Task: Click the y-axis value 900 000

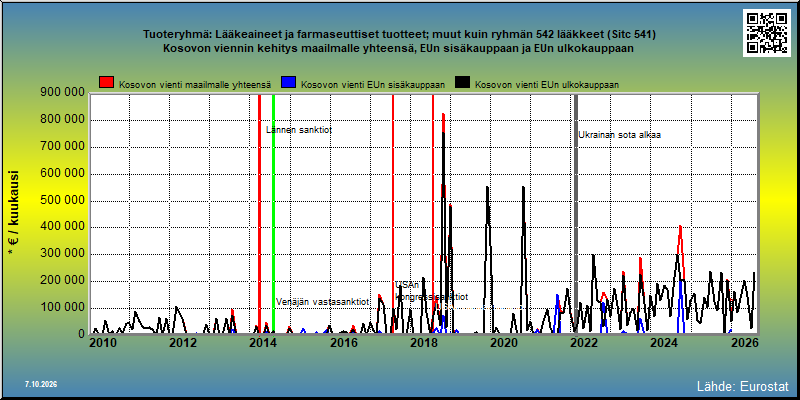Action: 62,92
